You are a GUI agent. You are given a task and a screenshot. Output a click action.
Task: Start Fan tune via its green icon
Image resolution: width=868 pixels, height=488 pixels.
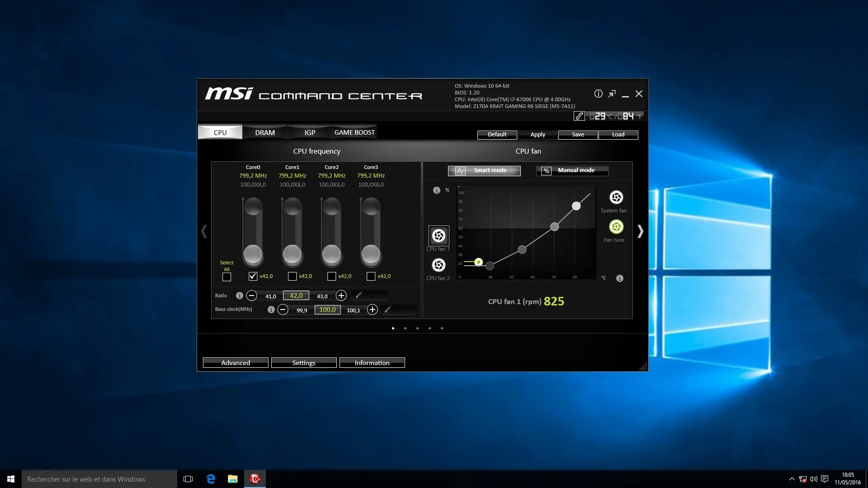(616, 227)
